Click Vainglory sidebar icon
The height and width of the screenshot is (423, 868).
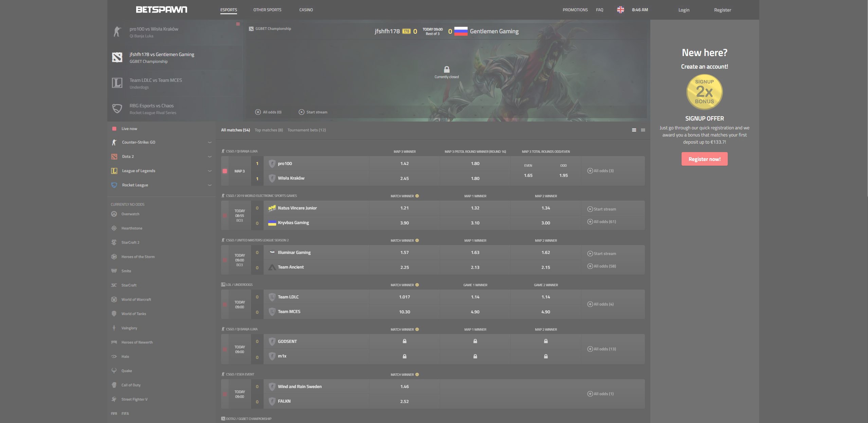click(x=114, y=328)
